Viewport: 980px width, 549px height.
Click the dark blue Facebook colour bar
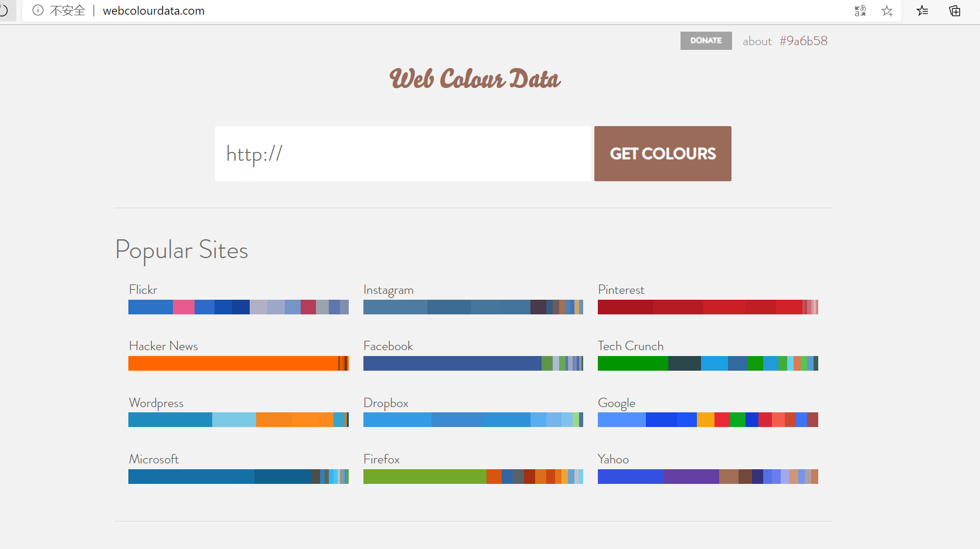(452, 363)
